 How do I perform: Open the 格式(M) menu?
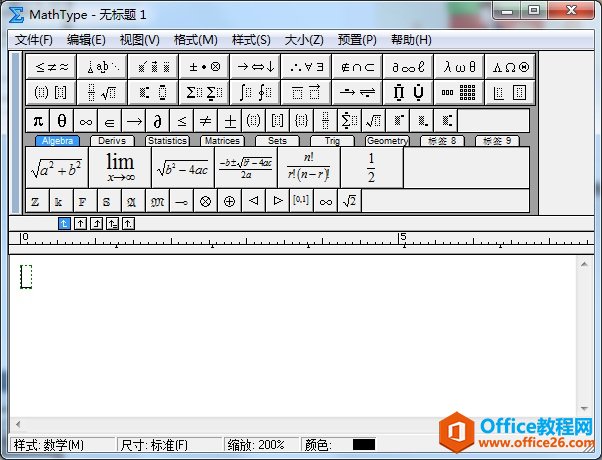[x=195, y=40]
